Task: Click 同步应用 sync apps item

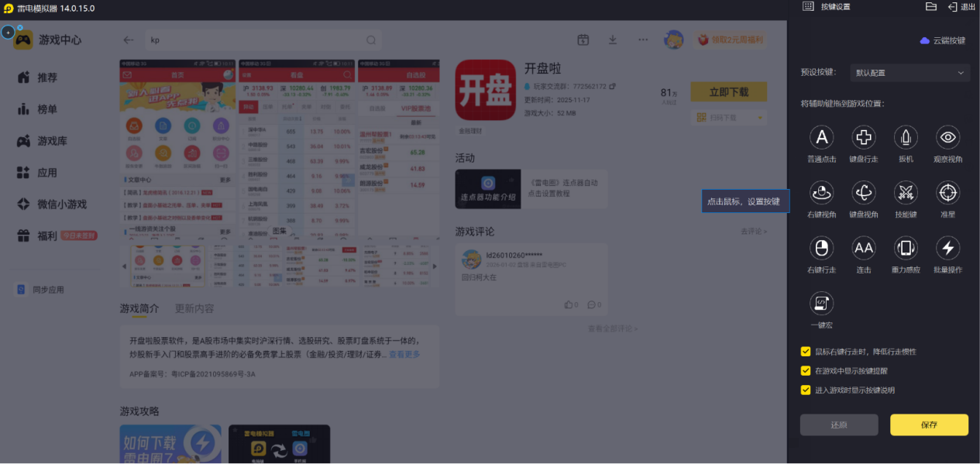Action: [41, 290]
